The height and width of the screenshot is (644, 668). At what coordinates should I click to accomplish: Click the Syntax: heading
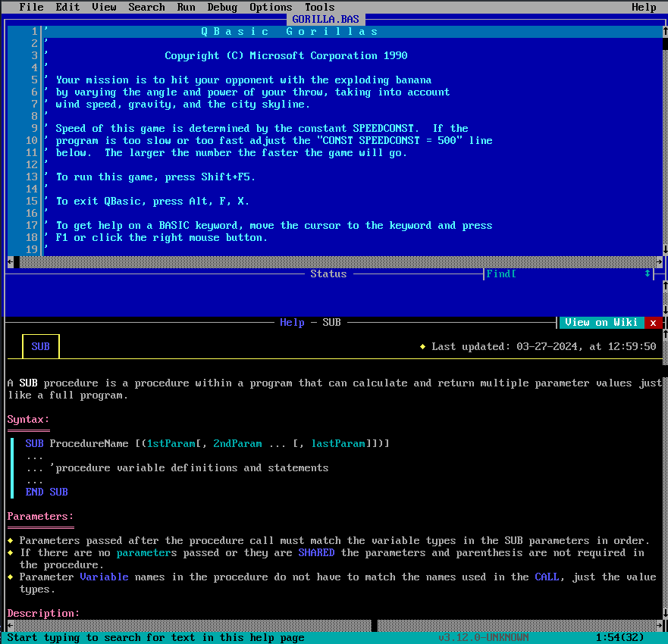pyautogui.click(x=28, y=419)
